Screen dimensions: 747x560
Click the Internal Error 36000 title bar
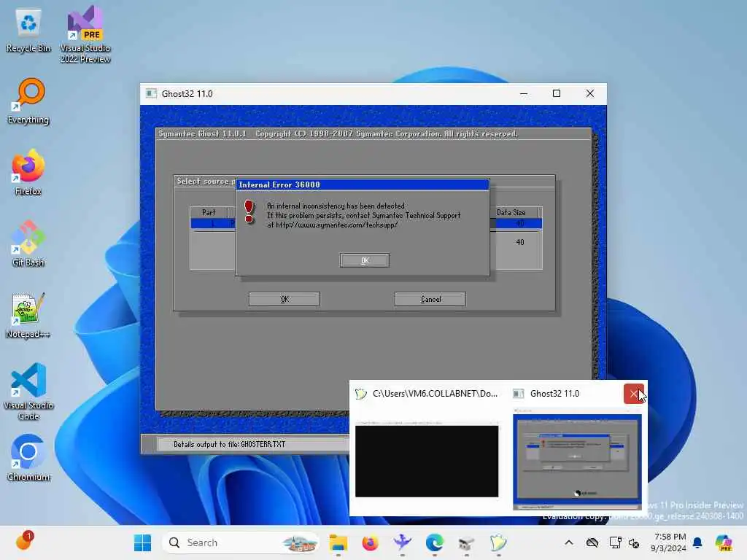click(363, 184)
